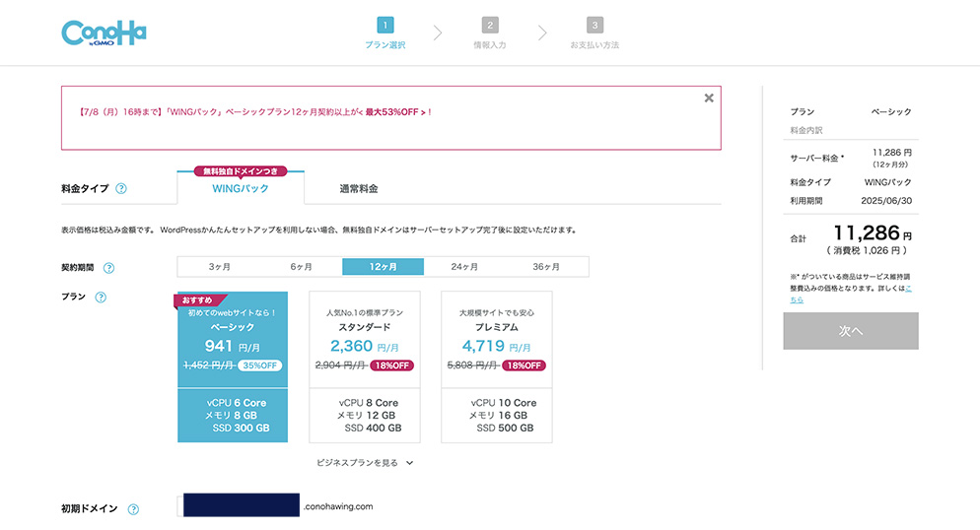The height and width of the screenshot is (530, 980).
Task: Open the 最大53%OFF campaign link
Action: (x=394, y=112)
